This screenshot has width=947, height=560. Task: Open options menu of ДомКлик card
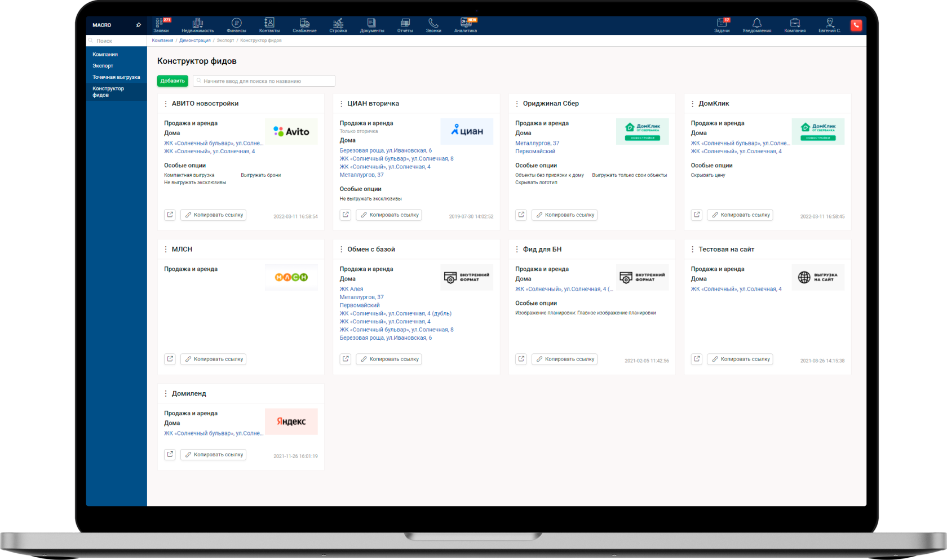pos(693,104)
